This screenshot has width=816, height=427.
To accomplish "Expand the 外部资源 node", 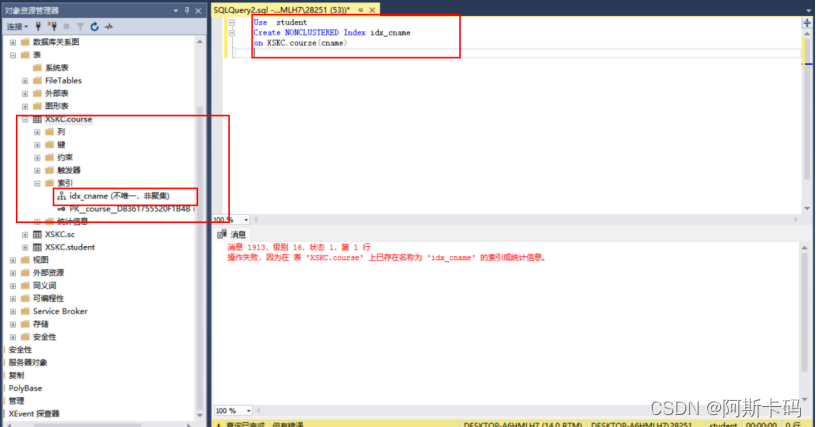I will click(13, 273).
